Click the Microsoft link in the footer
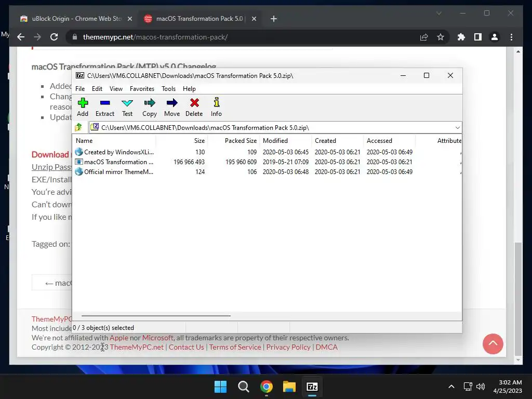This screenshot has width=532, height=399. (x=158, y=338)
